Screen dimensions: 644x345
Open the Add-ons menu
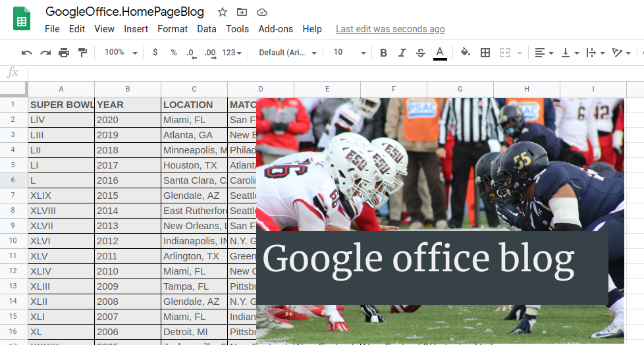click(275, 29)
